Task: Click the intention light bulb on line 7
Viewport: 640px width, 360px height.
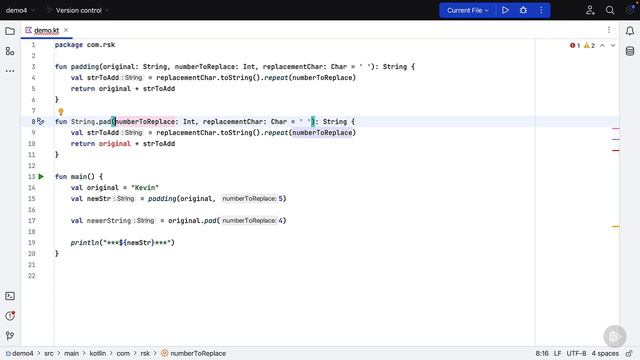Action: click(x=61, y=111)
